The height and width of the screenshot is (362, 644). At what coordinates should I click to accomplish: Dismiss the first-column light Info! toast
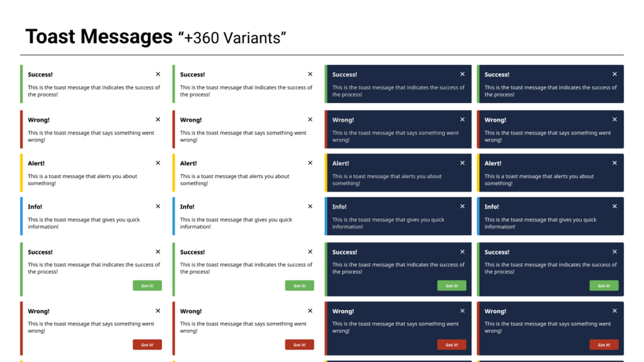click(158, 206)
